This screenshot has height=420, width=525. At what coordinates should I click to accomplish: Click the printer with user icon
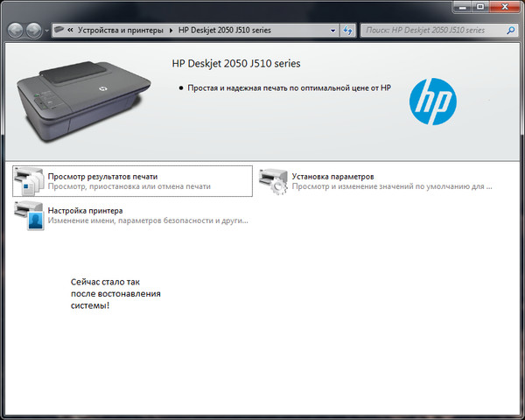[x=29, y=215]
